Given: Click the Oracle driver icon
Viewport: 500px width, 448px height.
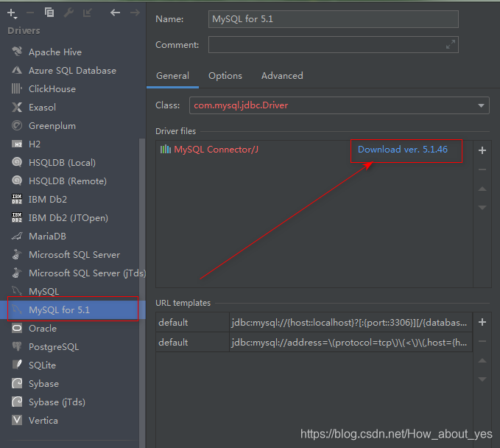Looking at the screenshot, I should (x=17, y=329).
